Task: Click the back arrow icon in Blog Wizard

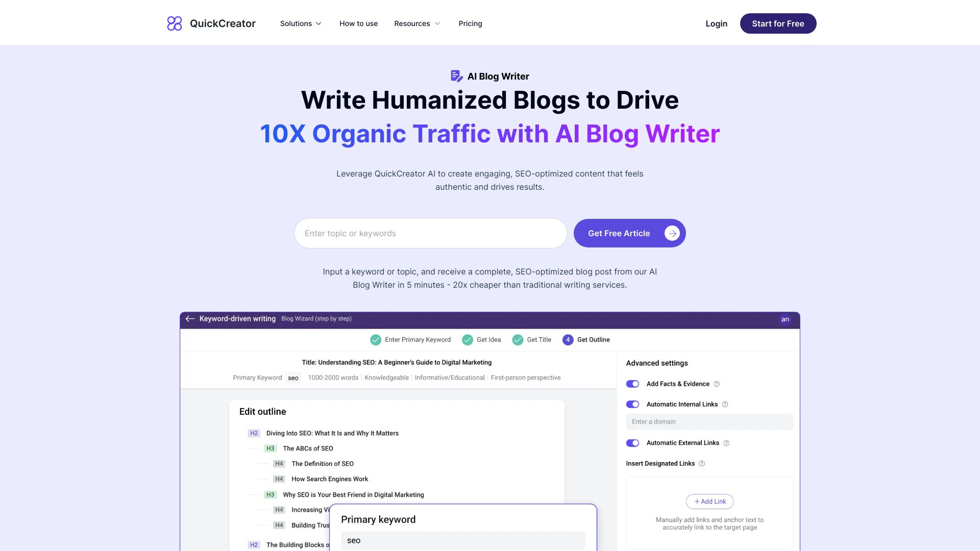Action: tap(190, 319)
